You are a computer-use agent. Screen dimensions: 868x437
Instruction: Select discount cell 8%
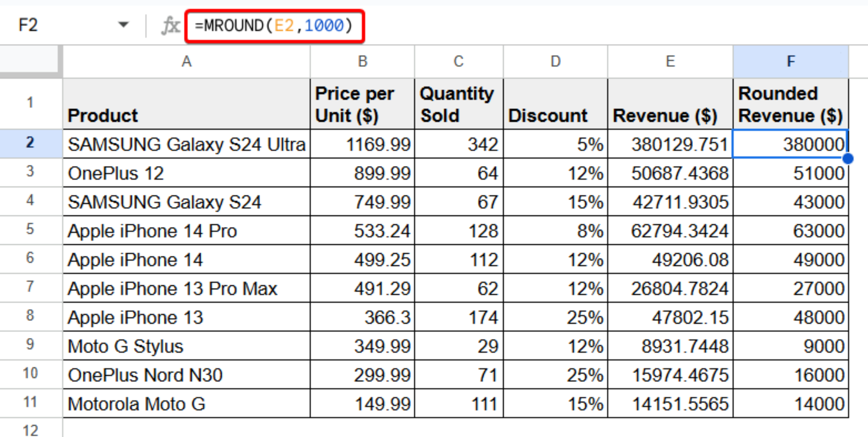pyautogui.click(x=556, y=230)
